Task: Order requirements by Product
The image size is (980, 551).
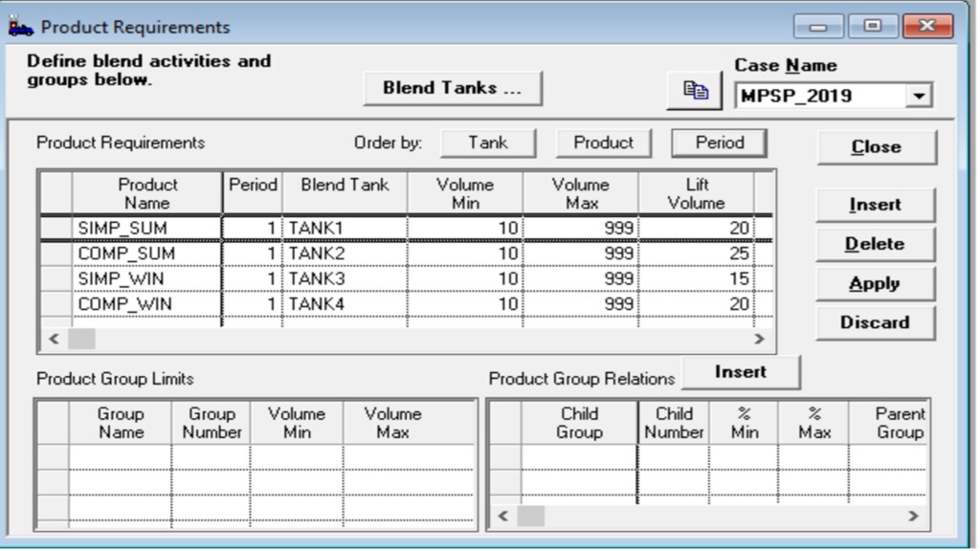Action: click(x=603, y=143)
